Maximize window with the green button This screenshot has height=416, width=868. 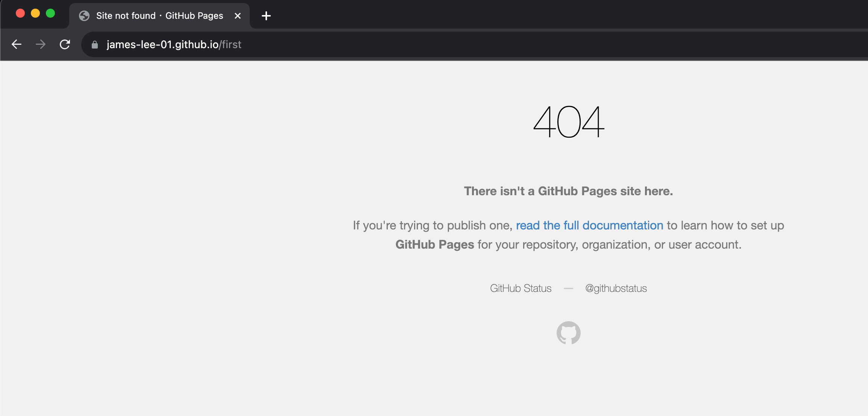pos(50,13)
